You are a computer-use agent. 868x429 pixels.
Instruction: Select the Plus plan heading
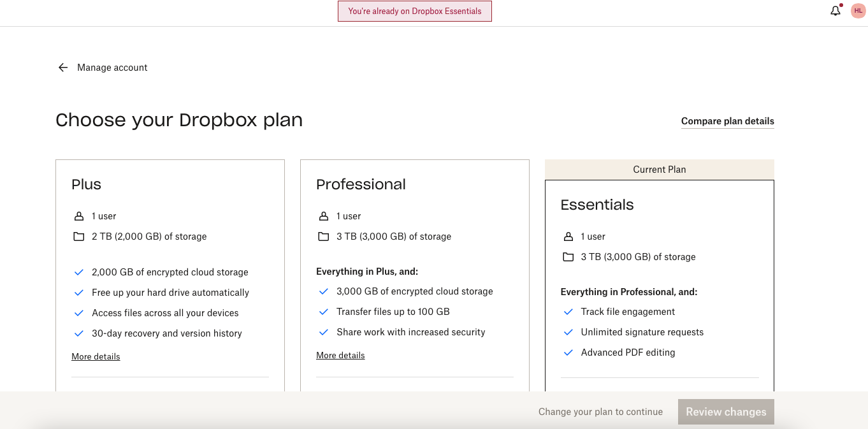coord(87,184)
